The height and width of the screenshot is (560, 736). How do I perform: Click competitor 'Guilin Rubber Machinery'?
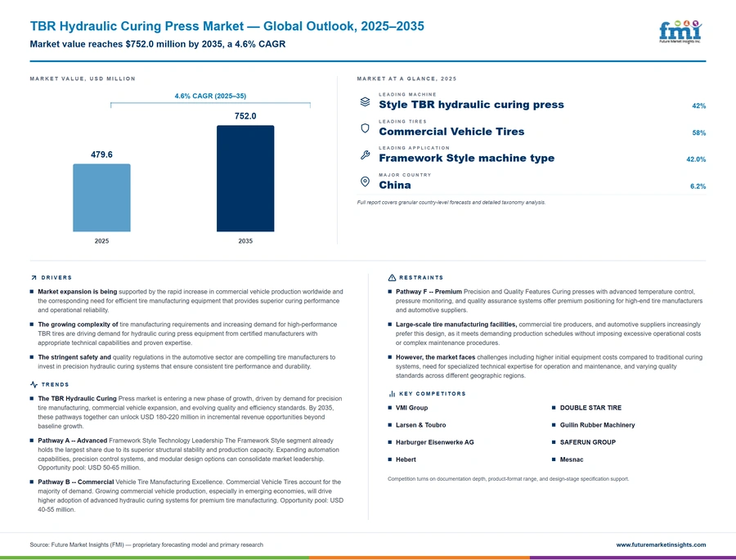(597, 425)
